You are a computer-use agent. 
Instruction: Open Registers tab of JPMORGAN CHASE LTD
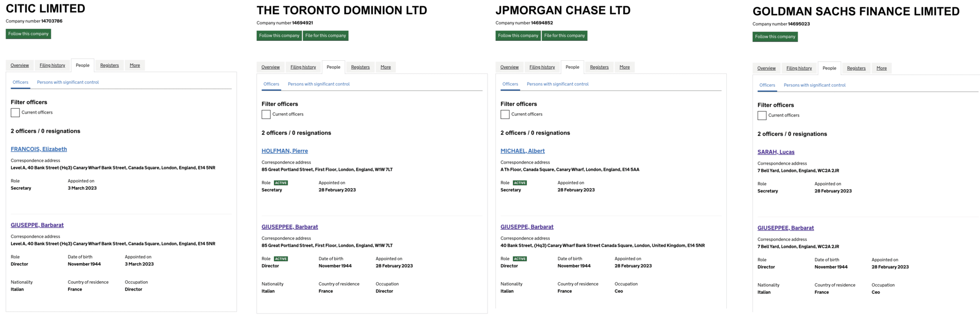point(599,67)
